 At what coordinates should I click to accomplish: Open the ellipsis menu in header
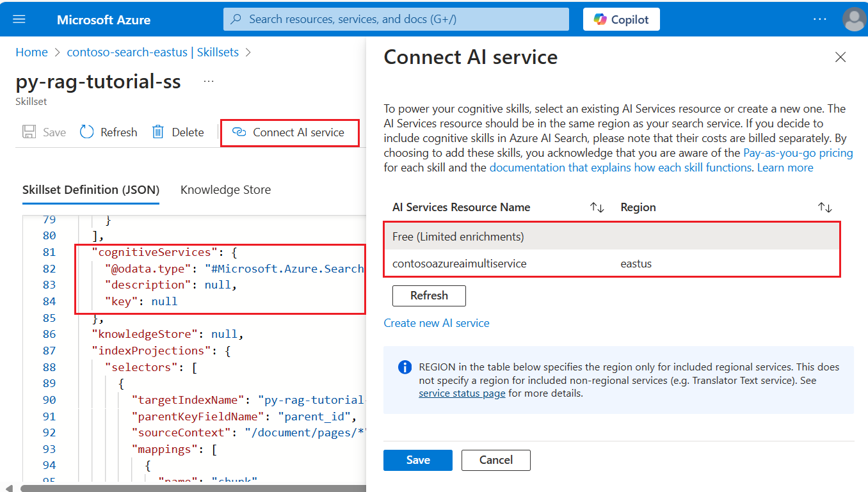[820, 19]
